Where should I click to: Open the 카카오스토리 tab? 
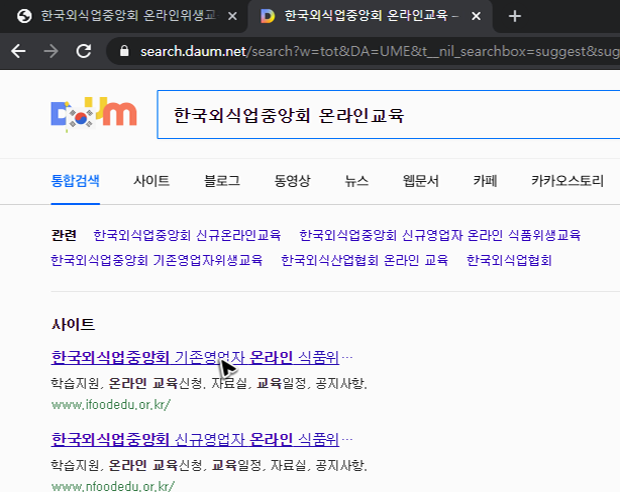pyautogui.click(x=567, y=181)
